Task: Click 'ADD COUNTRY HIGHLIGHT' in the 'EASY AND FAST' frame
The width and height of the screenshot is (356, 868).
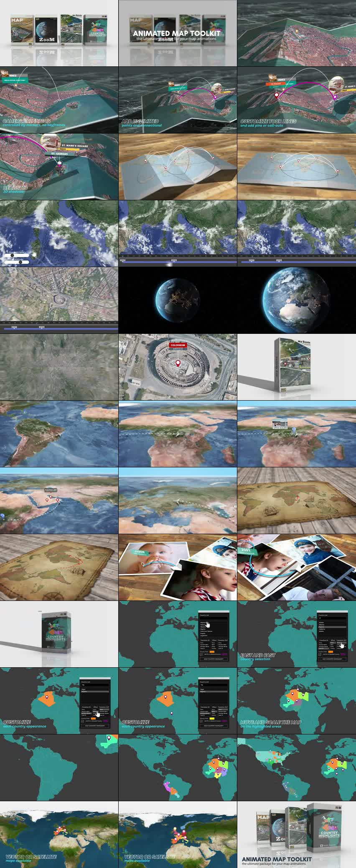Action: click(x=331, y=659)
